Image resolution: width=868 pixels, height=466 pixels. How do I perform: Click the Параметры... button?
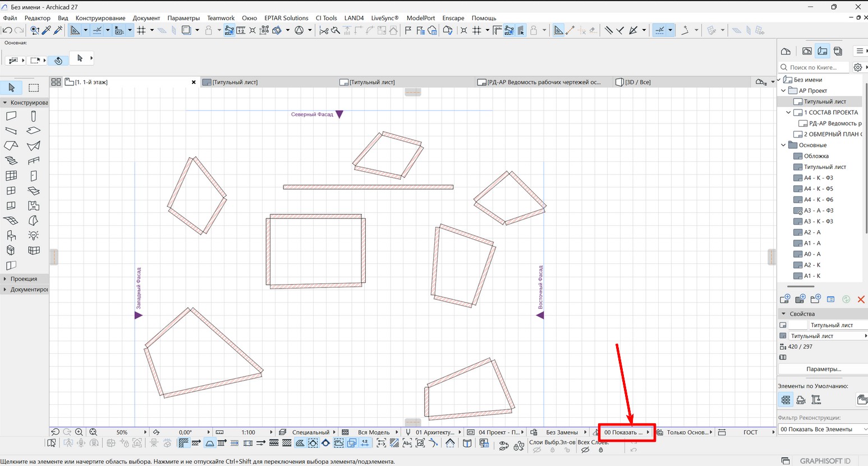tap(823, 369)
